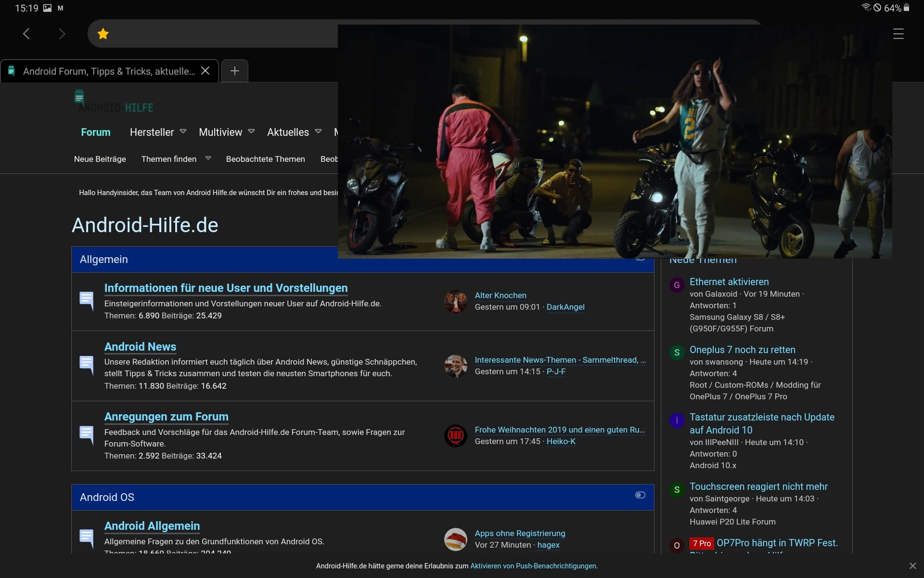Go back with the browser back arrow
Image resolution: width=924 pixels, height=578 pixels.
[26, 34]
